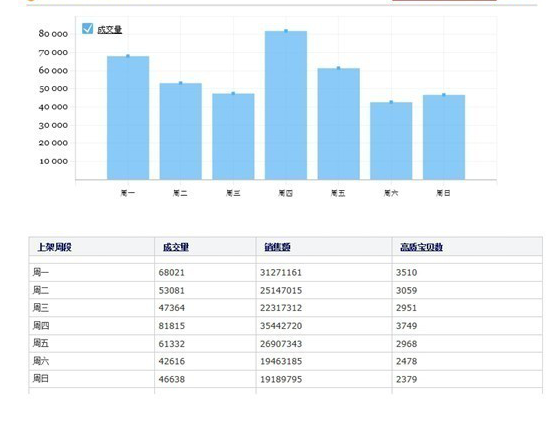Sort table by 销售额 column header

pos(277,247)
